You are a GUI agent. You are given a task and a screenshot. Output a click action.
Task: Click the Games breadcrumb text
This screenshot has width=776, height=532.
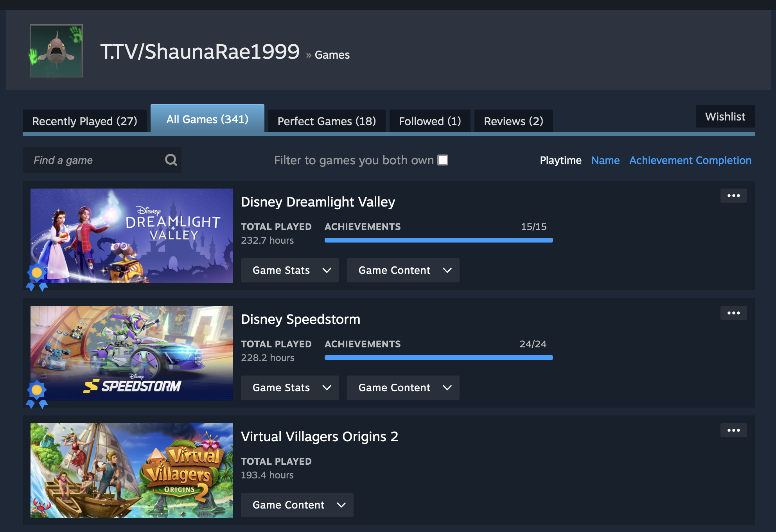coord(332,55)
